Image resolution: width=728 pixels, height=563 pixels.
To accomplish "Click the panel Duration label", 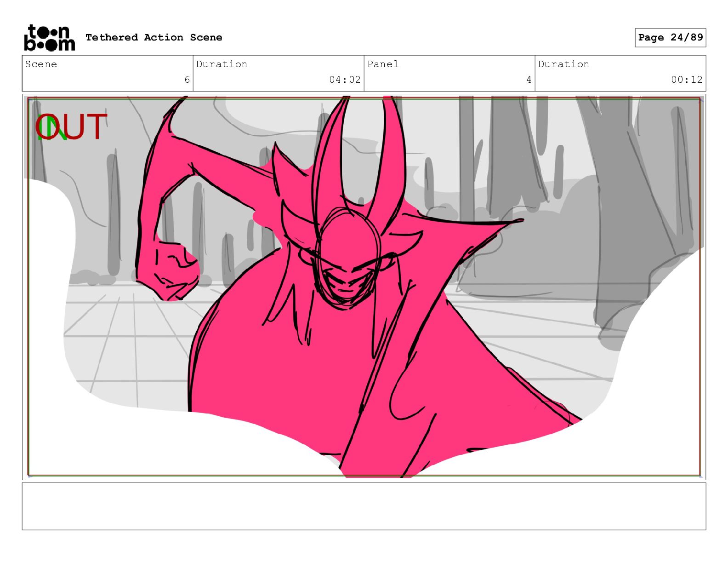I will pyautogui.click(x=563, y=64).
